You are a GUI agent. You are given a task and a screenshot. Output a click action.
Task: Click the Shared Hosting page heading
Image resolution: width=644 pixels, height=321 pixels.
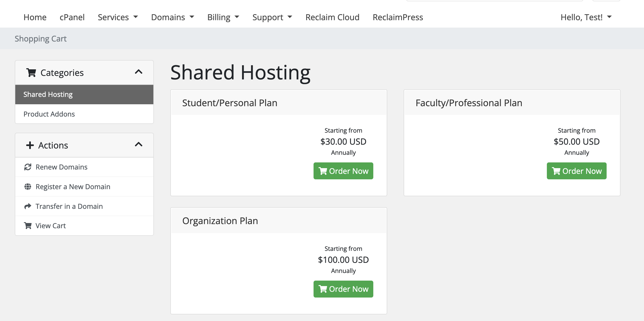240,73
